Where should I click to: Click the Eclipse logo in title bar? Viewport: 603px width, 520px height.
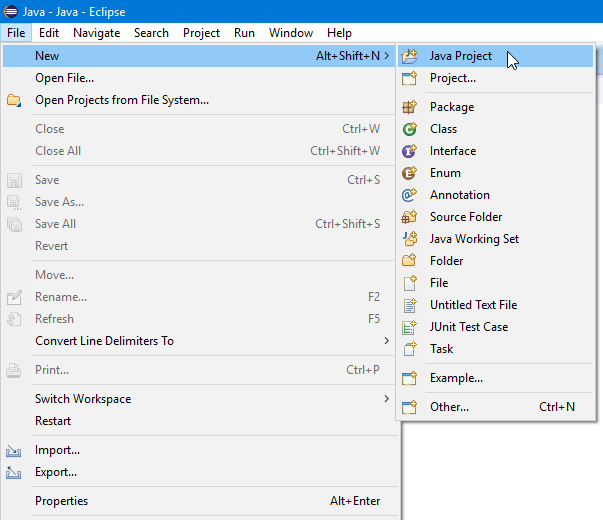(x=10, y=12)
